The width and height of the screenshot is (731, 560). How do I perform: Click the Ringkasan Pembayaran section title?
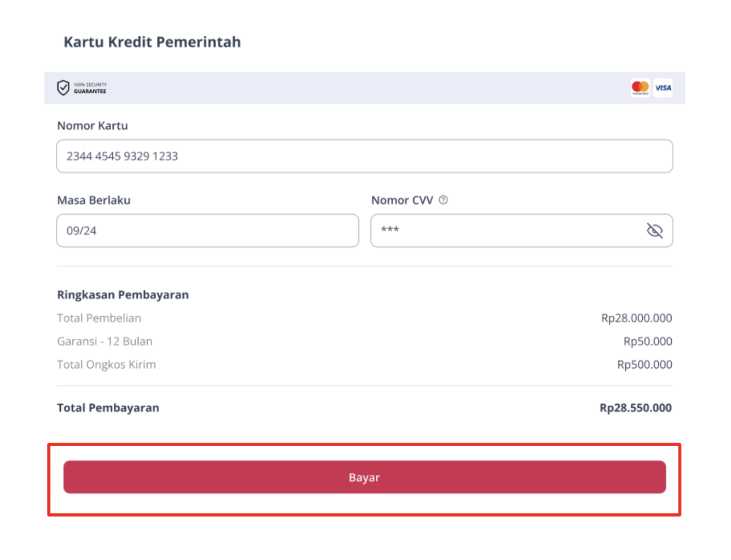(123, 295)
